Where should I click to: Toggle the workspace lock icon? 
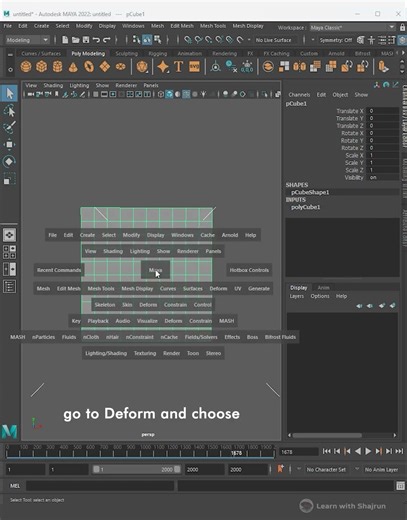(x=402, y=27)
